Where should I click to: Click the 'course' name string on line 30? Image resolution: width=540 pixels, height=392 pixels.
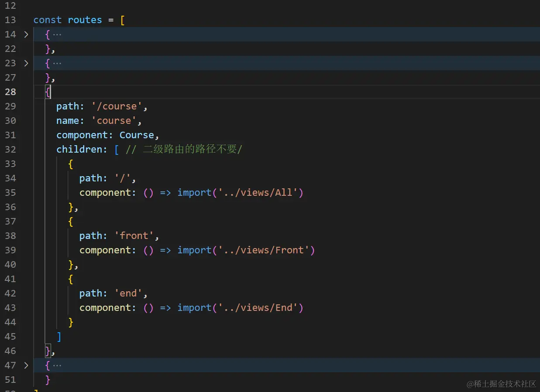(114, 121)
